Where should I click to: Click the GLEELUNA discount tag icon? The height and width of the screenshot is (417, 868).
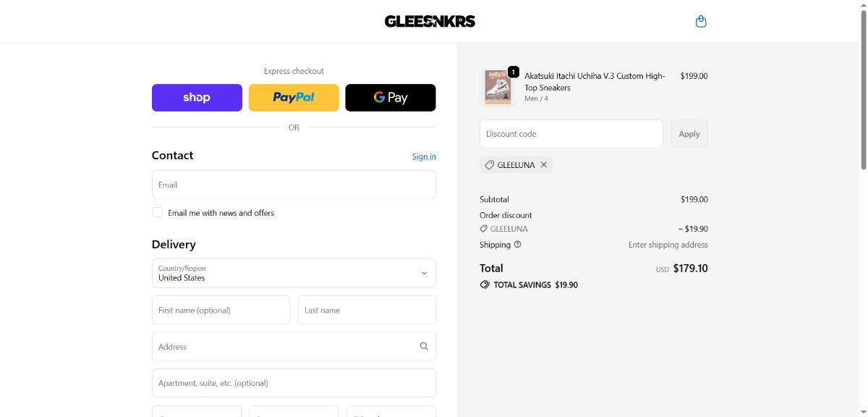(490, 165)
